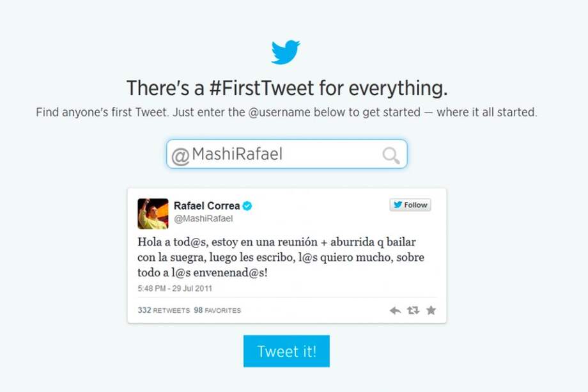Image resolution: width=588 pixels, height=392 pixels.
Task: Open Rafael Correa's profile name link
Action: [206, 206]
